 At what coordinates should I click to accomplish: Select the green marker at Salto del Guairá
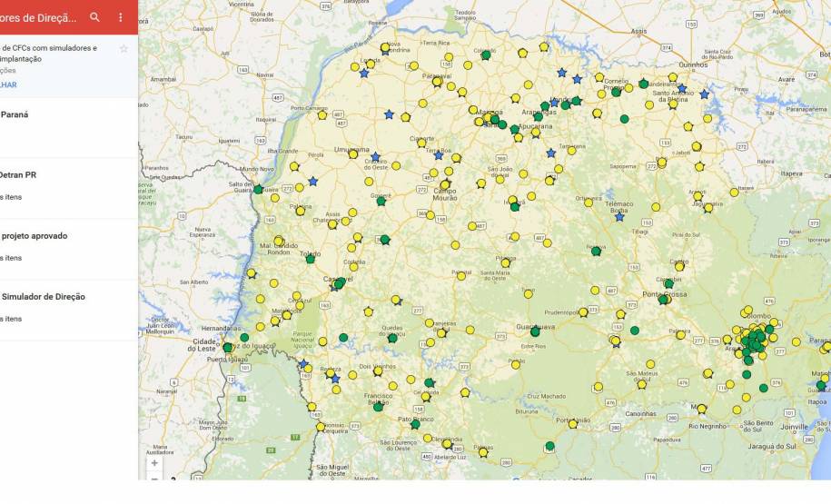click(x=258, y=190)
